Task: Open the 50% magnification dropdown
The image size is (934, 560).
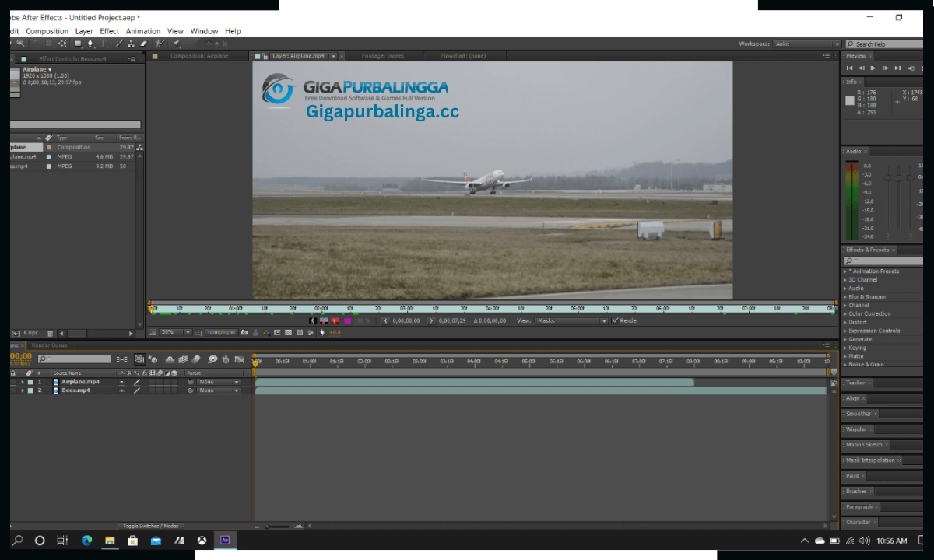Action: [177, 332]
